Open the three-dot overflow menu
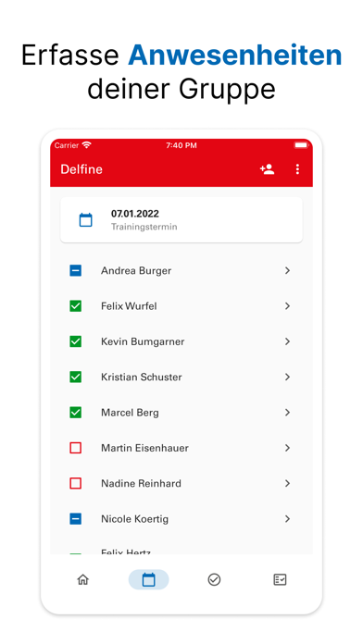Screen dimensions: 363x644 [x=297, y=169]
